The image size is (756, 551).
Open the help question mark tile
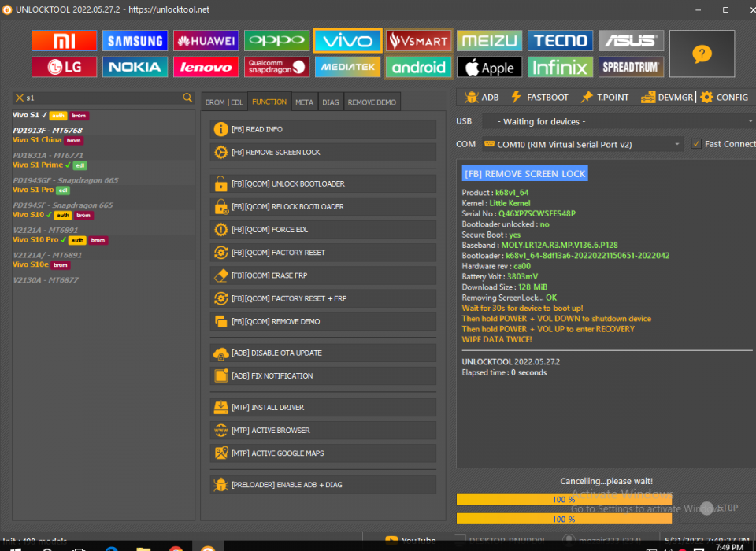(702, 54)
